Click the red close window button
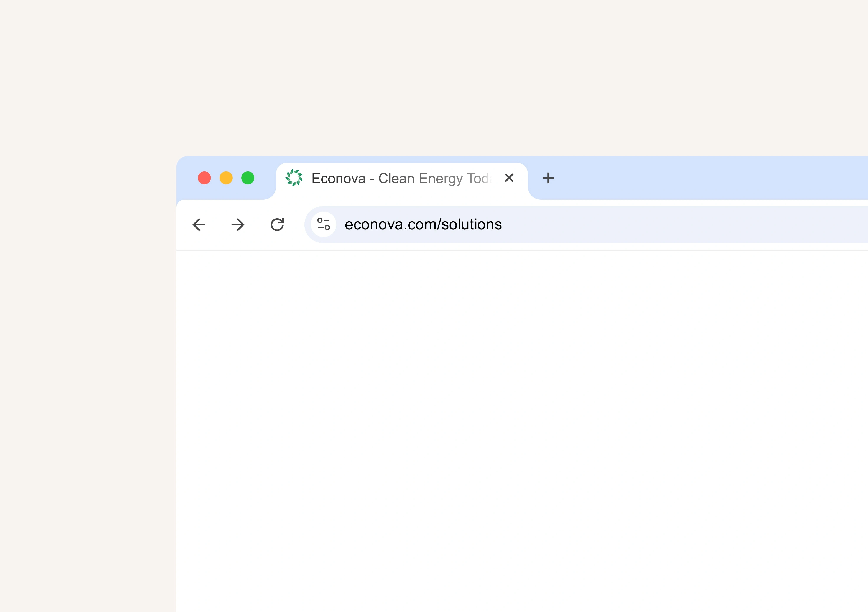The height and width of the screenshot is (612, 868). 205,178
